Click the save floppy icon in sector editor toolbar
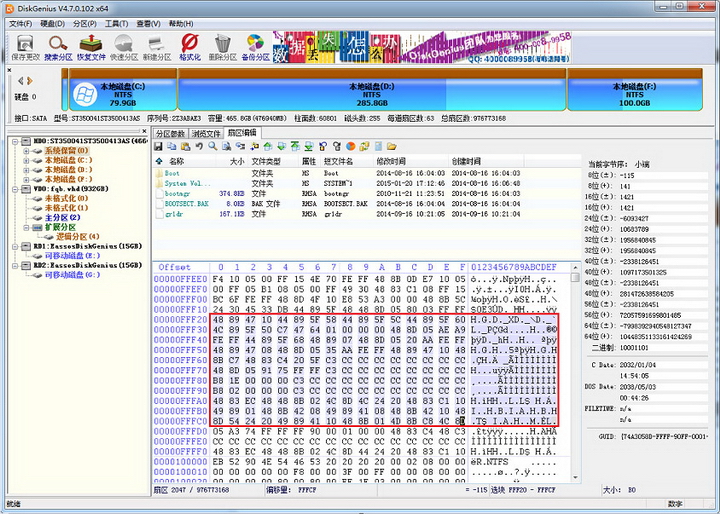720x514 pixels. pyautogui.click(x=160, y=147)
